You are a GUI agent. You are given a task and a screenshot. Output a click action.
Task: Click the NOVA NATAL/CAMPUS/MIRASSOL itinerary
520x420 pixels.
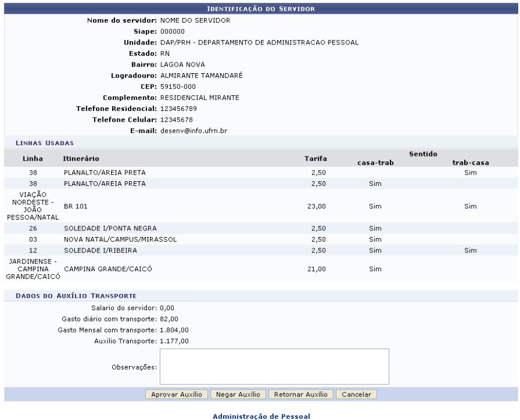pos(110,239)
